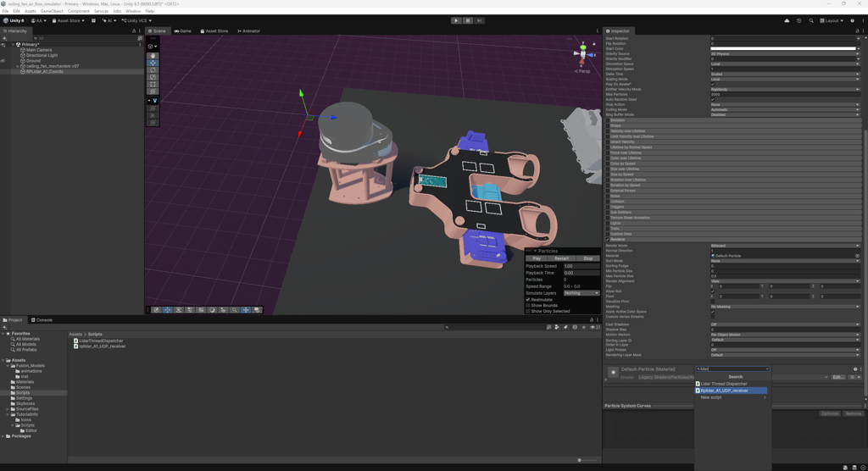
Task: Click the Play mode button
Action: coord(456,20)
